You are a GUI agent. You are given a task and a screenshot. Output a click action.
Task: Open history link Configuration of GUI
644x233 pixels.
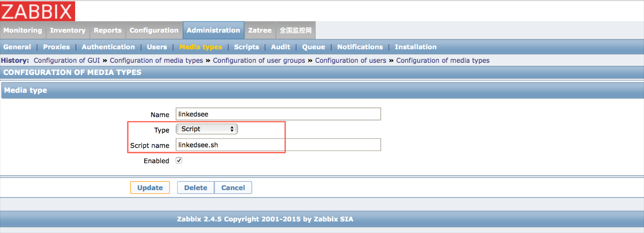(67, 60)
